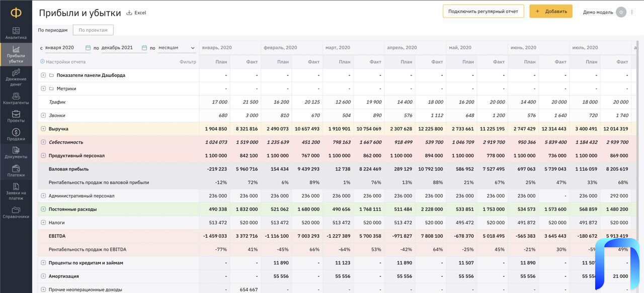Image resolution: width=644 pixels, height=293 pixels.
Task: Click Подключить регулярный отчет button
Action: (484, 11)
